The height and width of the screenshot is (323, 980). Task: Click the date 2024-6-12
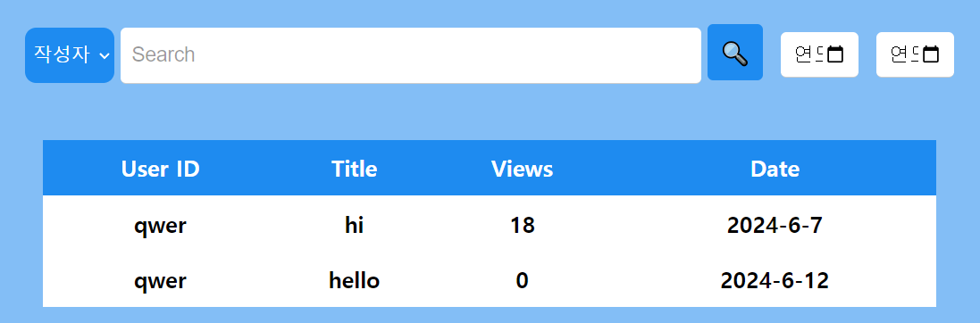point(775,280)
